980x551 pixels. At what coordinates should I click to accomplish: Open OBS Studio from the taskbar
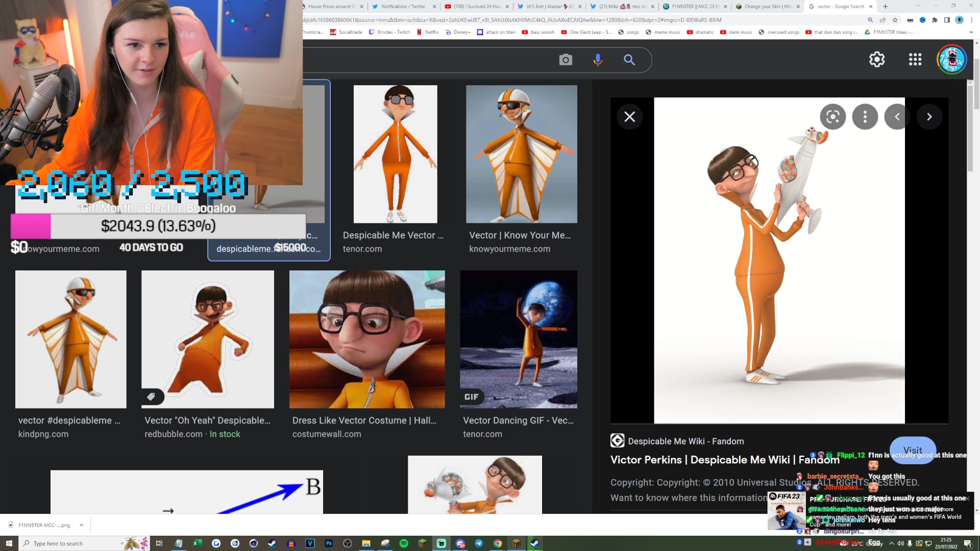point(348,543)
